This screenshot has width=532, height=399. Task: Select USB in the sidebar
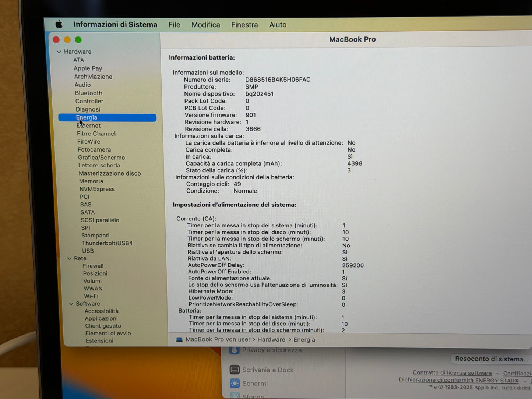click(88, 251)
